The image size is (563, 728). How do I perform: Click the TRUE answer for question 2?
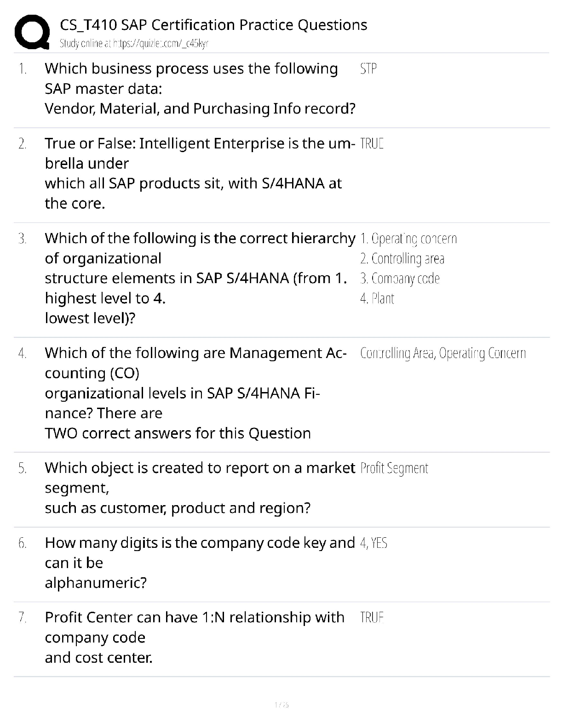coord(372,144)
